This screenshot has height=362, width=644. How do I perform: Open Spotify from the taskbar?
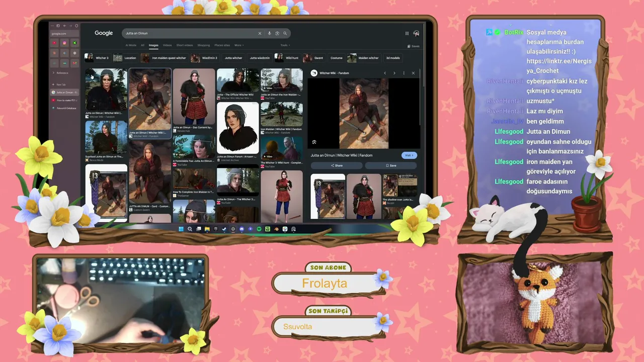point(259,229)
